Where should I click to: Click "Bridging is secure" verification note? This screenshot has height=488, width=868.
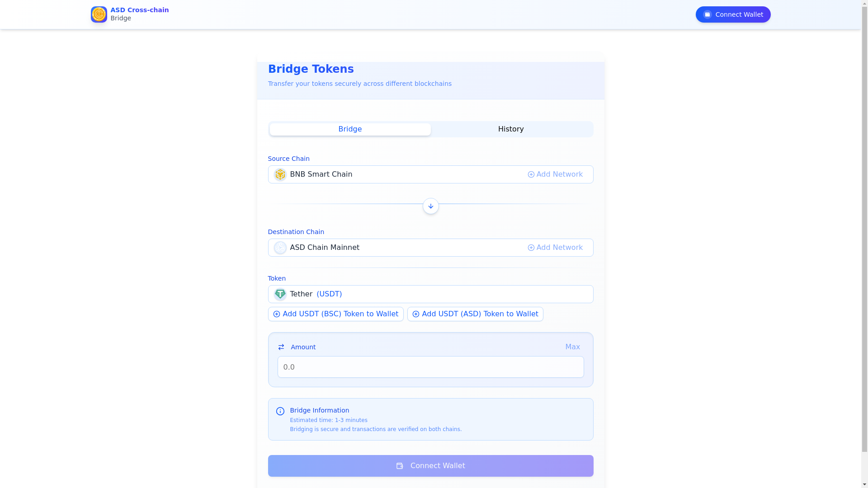coord(376,429)
